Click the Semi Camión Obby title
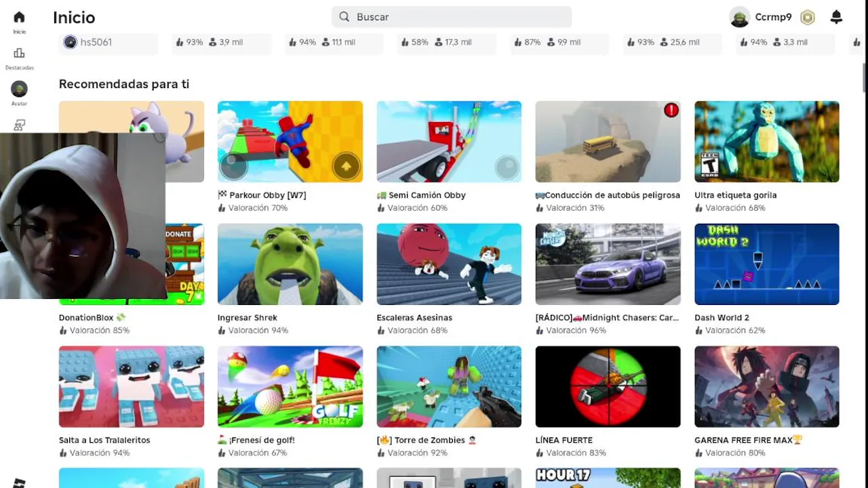The height and width of the screenshot is (488, 868). 421,195
